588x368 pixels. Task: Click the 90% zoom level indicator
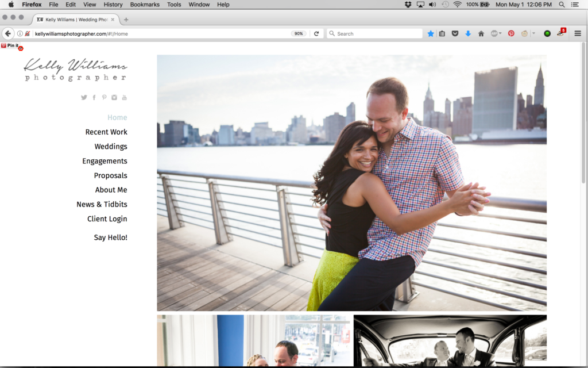click(299, 34)
